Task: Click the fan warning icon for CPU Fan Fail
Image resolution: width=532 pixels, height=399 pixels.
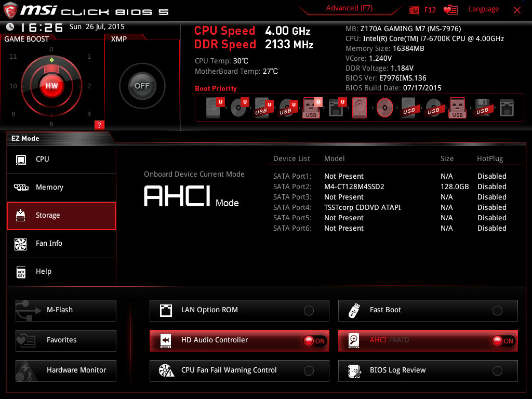Action: pyautogui.click(x=166, y=370)
